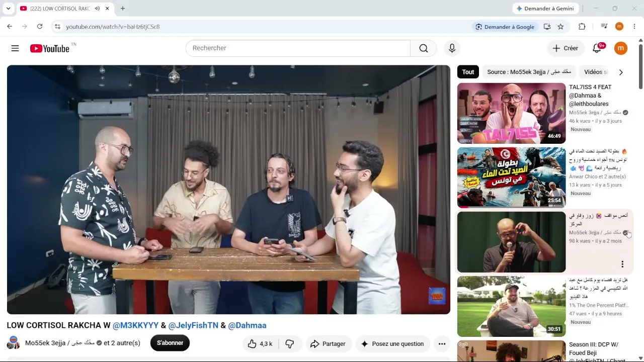The width and height of the screenshot is (644, 362).
Task: Click the YouTube search field
Action: [x=298, y=48]
